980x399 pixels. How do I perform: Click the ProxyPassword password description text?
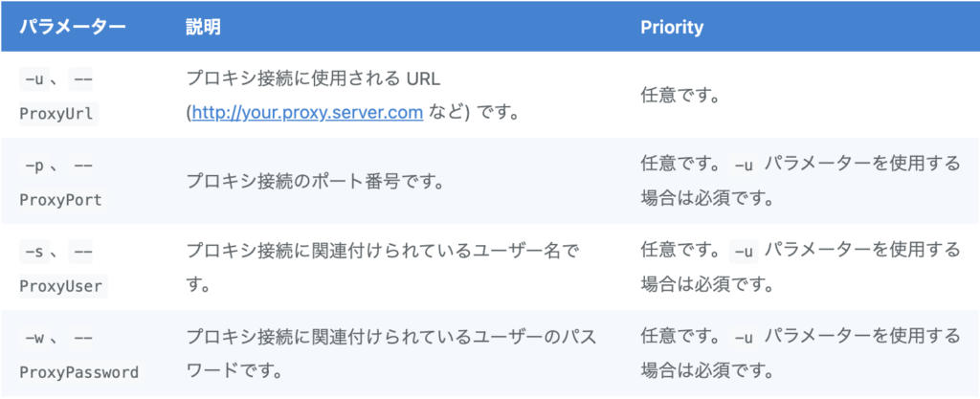[391, 354]
